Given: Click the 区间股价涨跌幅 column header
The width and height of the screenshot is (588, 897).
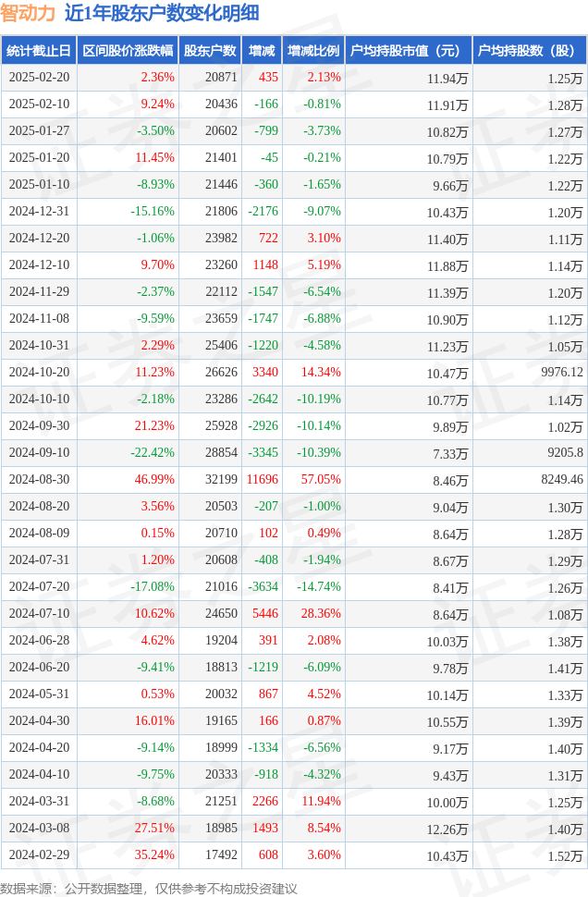Looking at the screenshot, I should click(x=129, y=50).
